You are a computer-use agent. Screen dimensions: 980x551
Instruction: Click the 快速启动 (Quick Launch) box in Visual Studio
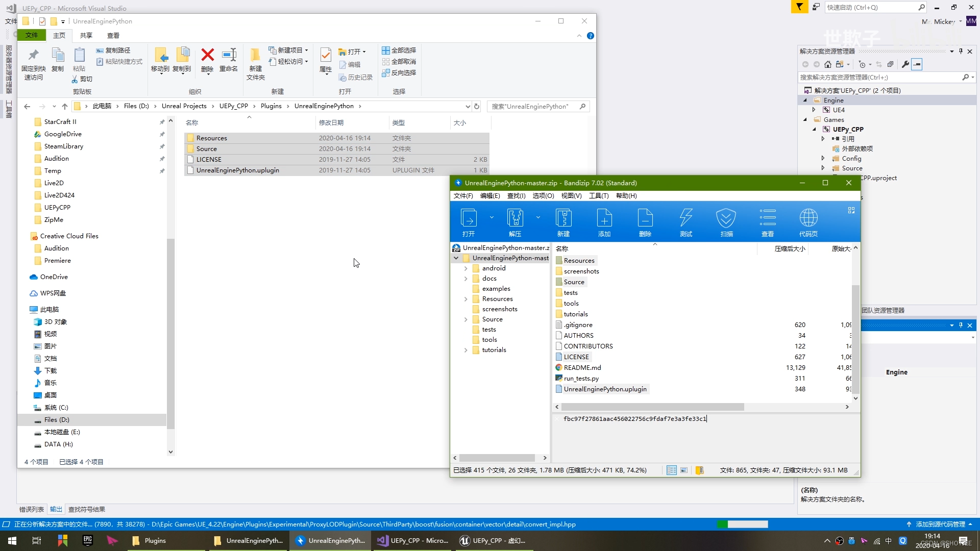tap(875, 7)
